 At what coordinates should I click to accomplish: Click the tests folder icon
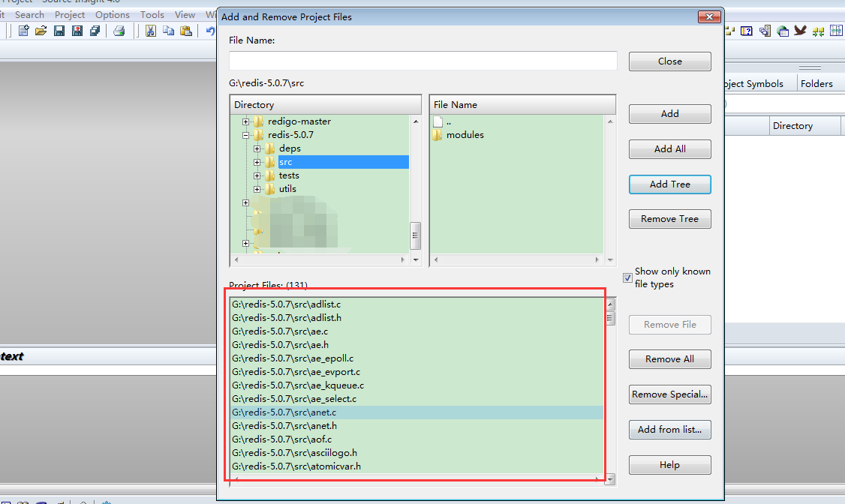point(270,175)
